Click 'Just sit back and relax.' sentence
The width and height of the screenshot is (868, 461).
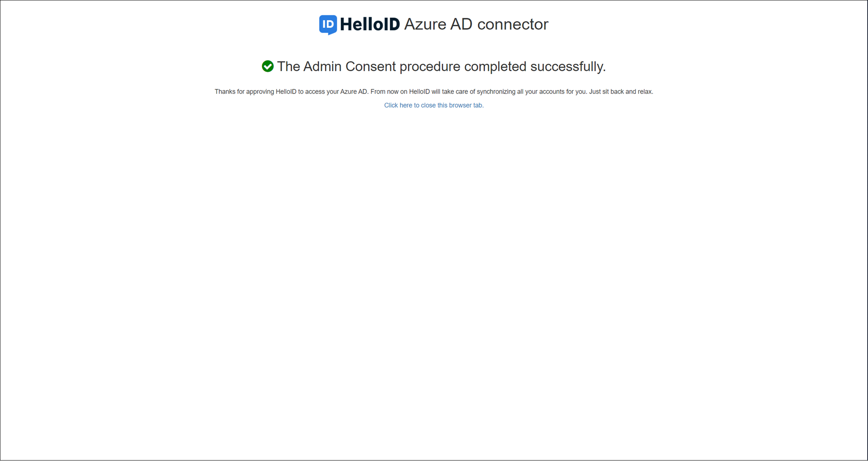[x=621, y=92]
